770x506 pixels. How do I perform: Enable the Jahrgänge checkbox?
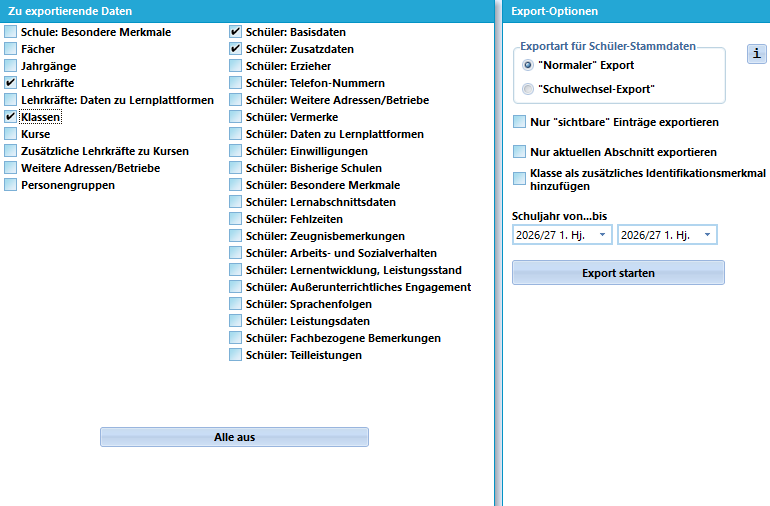click(10, 66)
